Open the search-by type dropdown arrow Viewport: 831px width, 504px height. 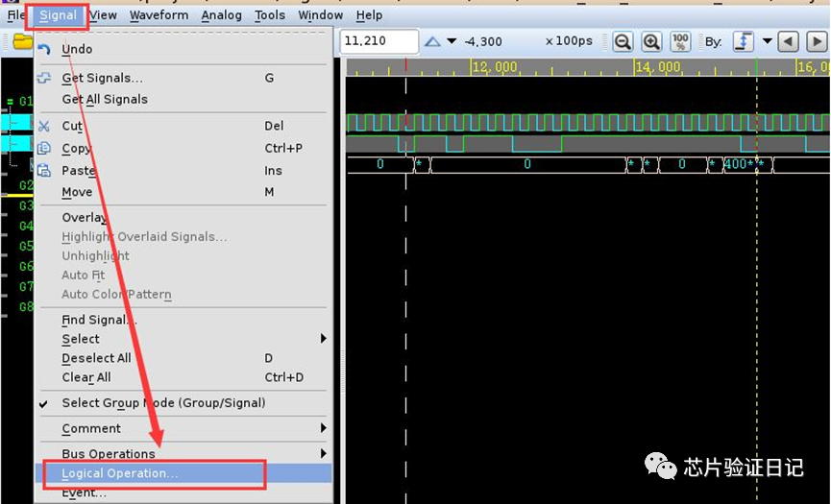[x=767, y=41]
